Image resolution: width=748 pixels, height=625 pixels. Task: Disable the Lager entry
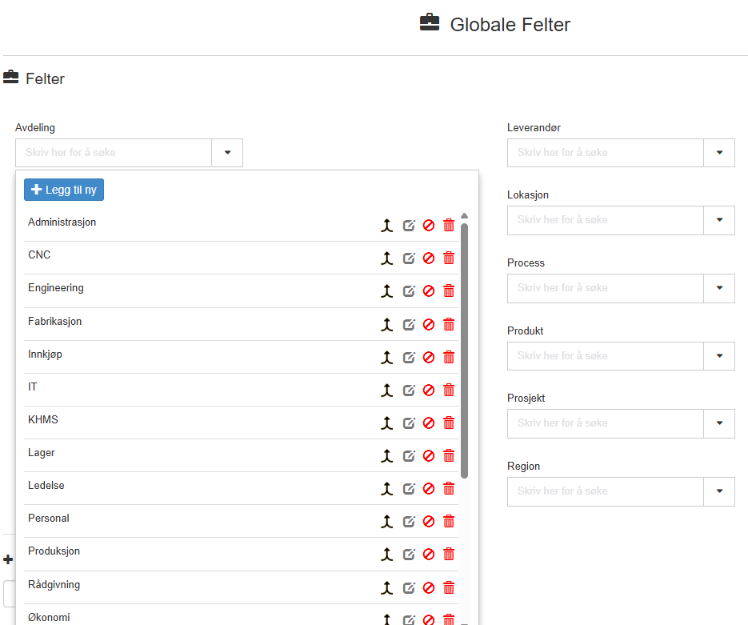429,456
